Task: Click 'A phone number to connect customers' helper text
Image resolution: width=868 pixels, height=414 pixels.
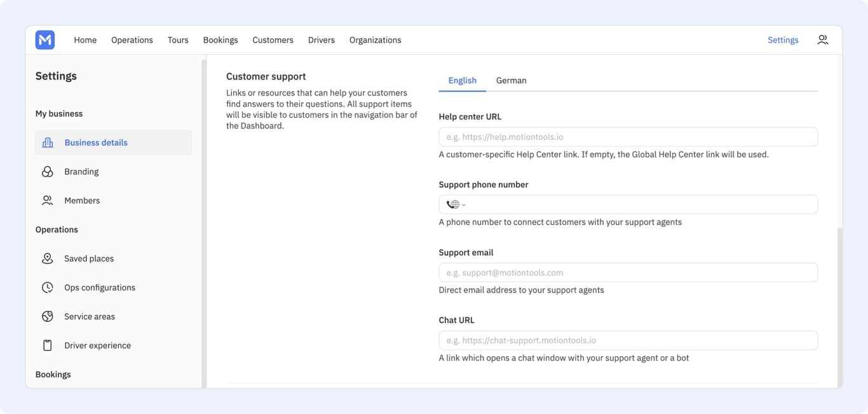Action: (560, 222)
